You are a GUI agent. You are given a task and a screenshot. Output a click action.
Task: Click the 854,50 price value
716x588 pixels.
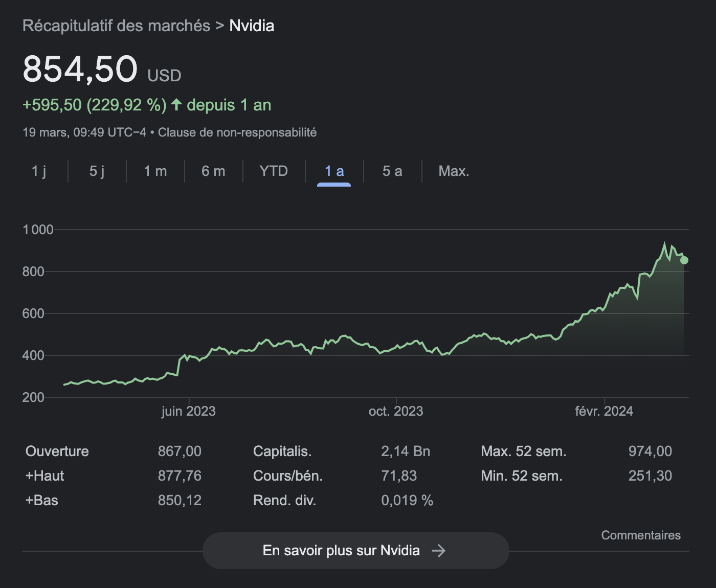80,69
